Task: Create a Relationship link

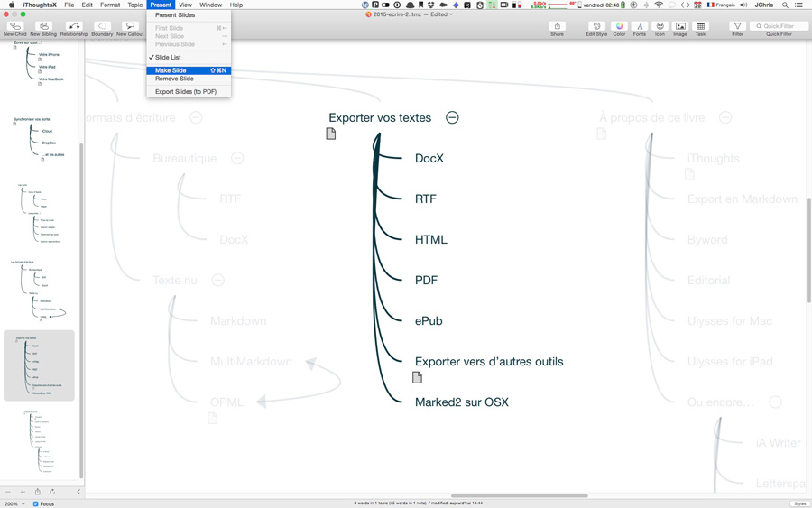Action: [74, 29]
